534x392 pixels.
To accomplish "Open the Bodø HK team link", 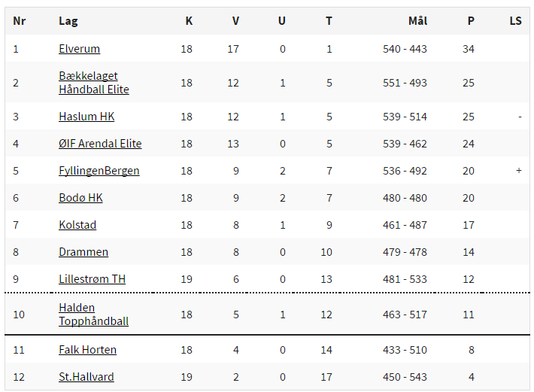I will [80, 198].
